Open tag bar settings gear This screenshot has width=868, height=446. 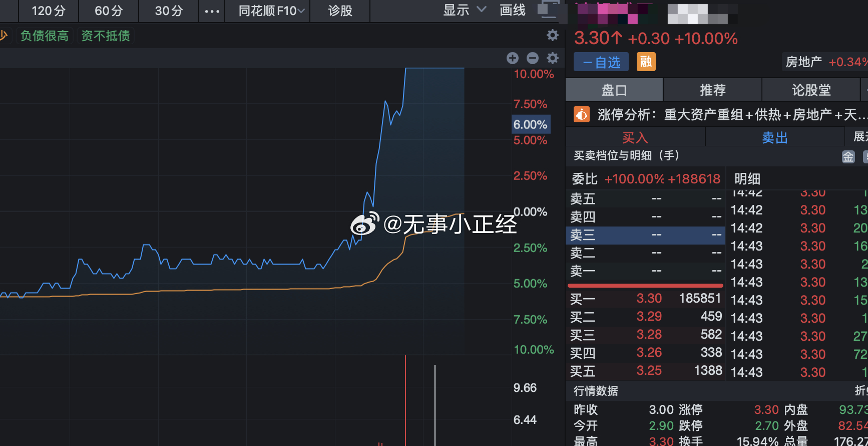point(552,35)
